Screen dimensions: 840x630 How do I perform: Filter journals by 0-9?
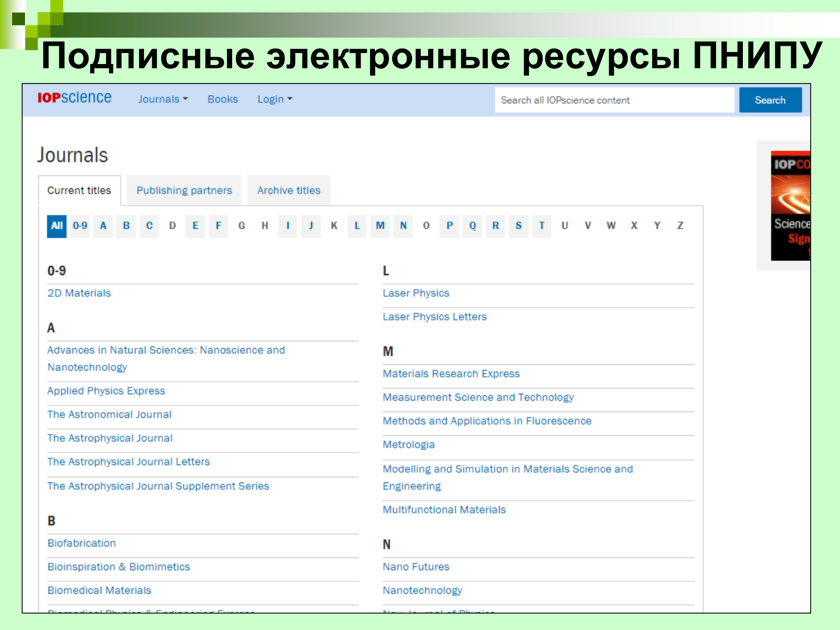point(80,226)
